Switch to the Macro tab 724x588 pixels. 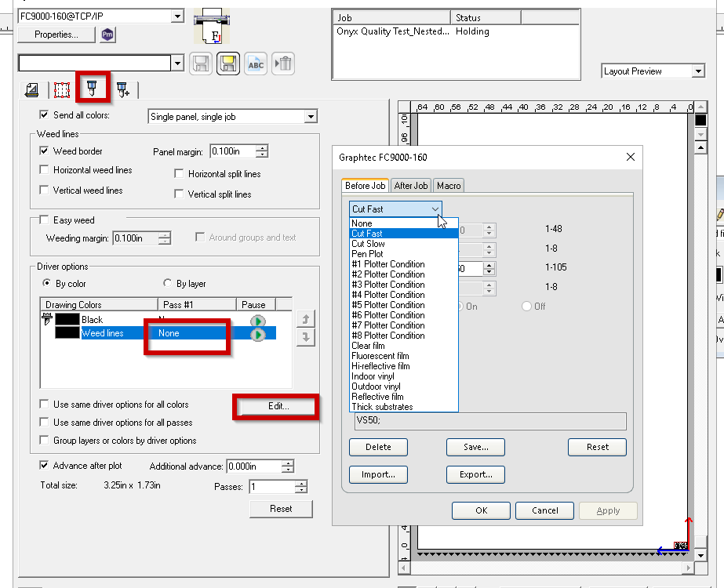[x=449, y=186]
